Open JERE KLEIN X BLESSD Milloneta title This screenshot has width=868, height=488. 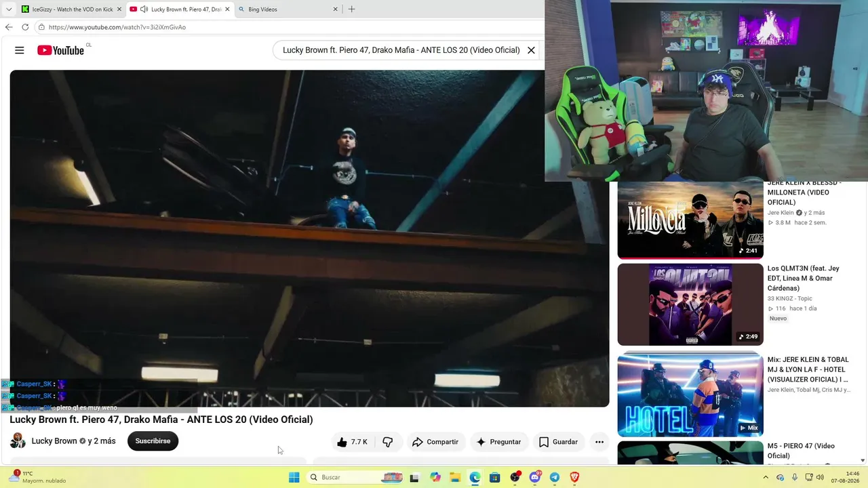click(805, 192)
